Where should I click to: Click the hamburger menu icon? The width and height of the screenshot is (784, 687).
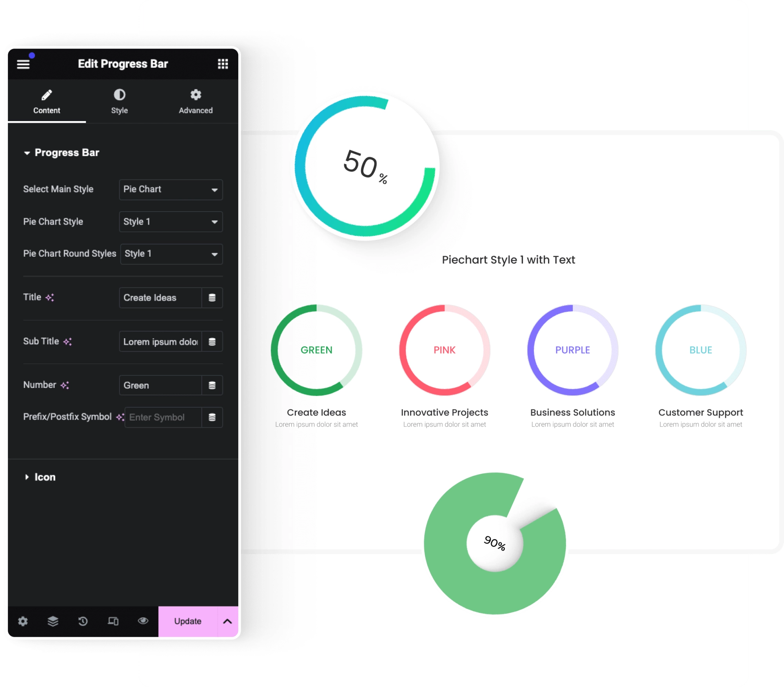[24, 64]
